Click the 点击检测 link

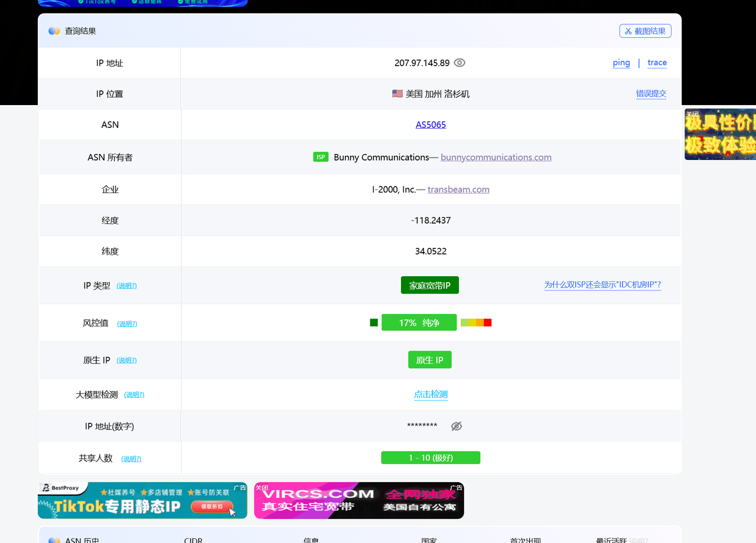pos(431,394)
